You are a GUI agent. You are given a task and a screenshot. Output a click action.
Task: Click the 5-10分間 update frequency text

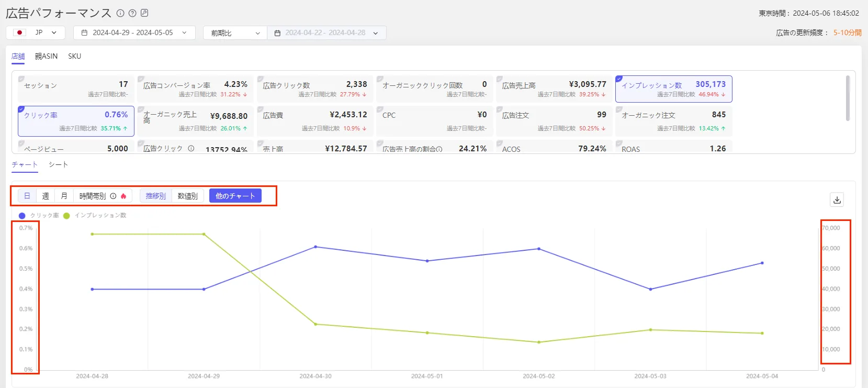[x=848, y=32]
